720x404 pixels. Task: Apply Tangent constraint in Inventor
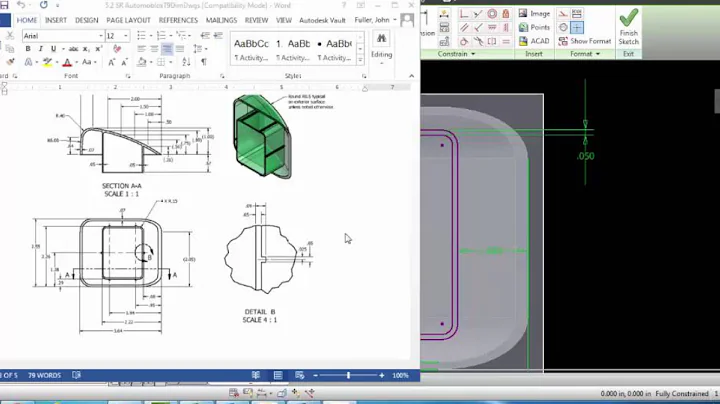[464, 41]
